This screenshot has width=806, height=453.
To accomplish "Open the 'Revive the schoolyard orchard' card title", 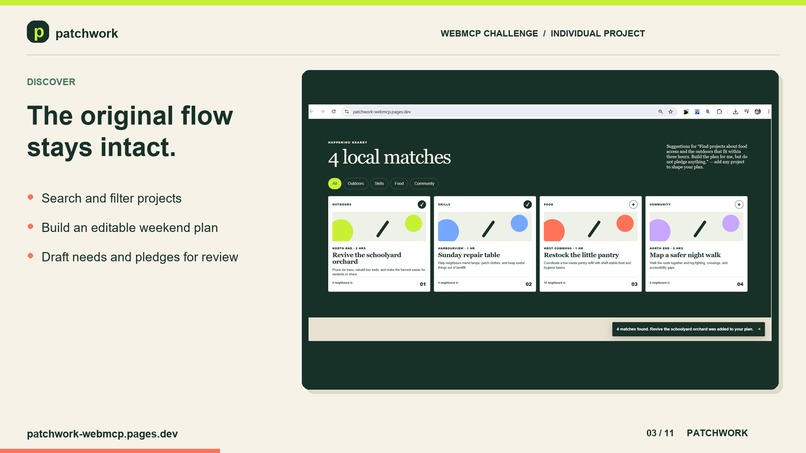I will pos(367,258).
